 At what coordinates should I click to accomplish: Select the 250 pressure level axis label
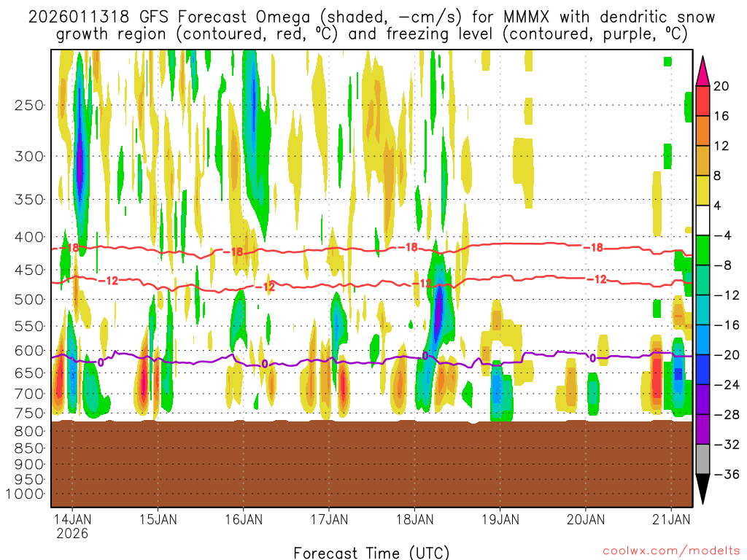(x=29, y=105)
